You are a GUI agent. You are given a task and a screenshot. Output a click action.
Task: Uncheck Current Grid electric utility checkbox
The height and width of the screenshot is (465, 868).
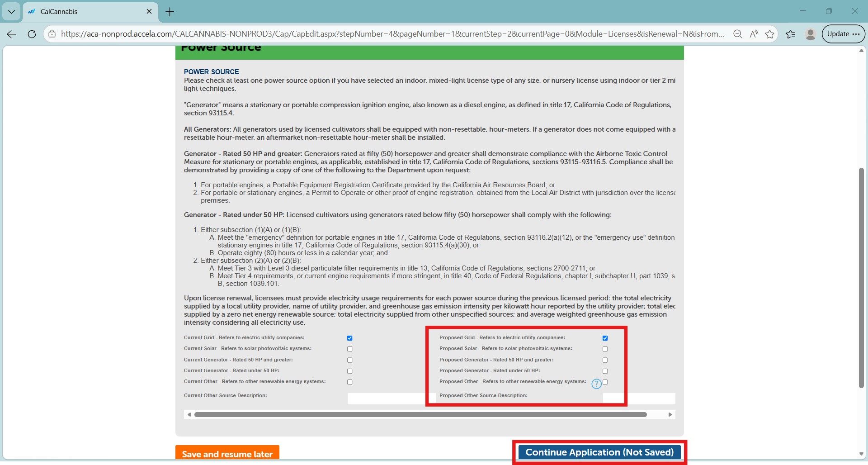tap(350, 338)
